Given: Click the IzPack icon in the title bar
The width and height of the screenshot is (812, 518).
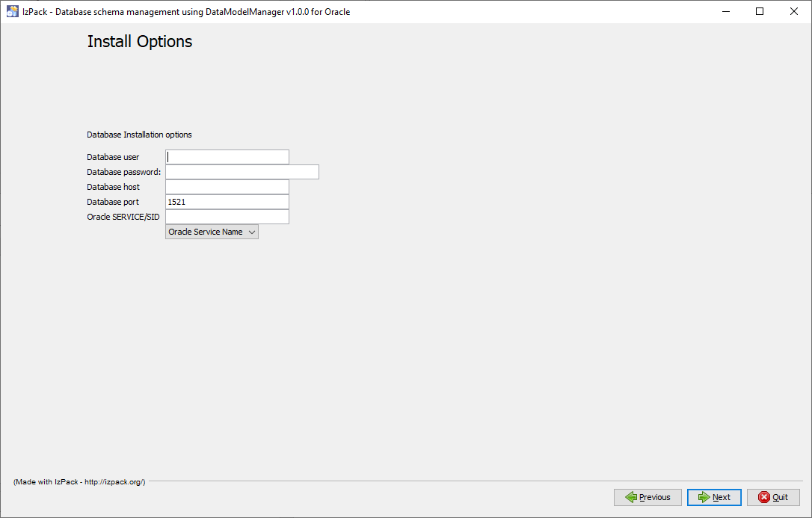Looking at the screenshot, I should (x=13, y=11).
